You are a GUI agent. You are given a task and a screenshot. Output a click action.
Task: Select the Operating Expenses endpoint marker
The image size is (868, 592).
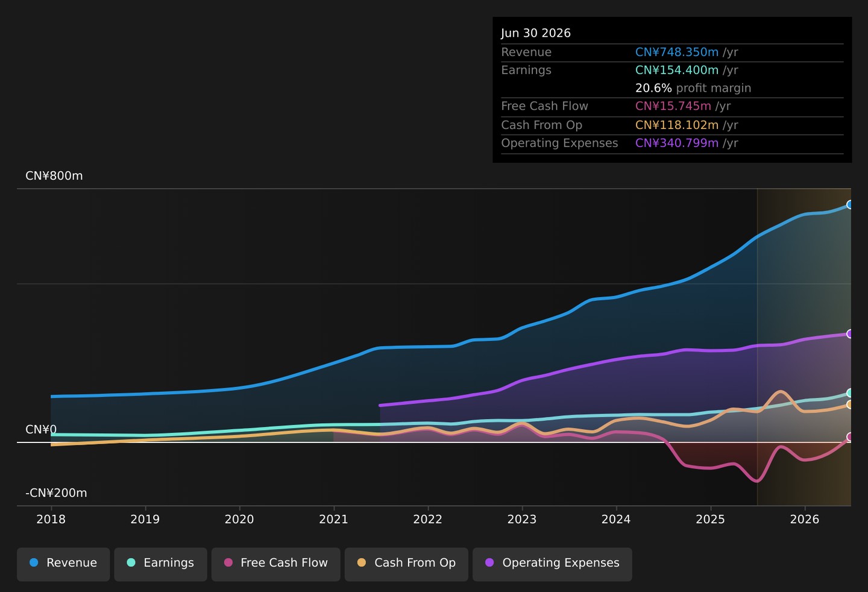(x=850, y=334)
